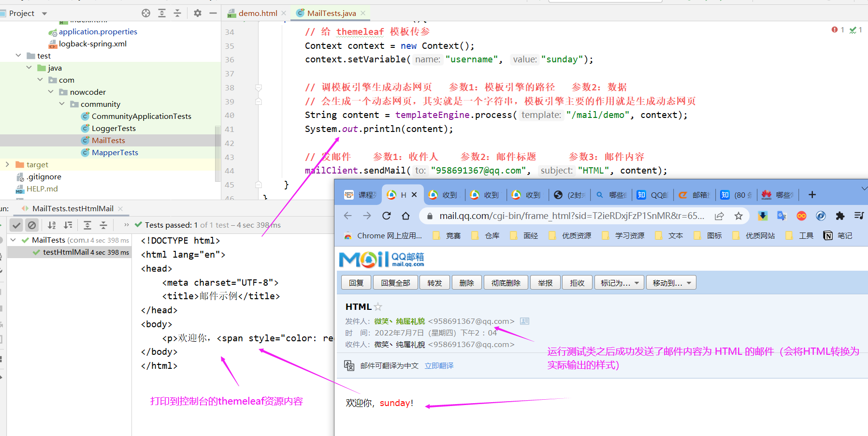The image size is (868, 436).
Task: Collapse MailTests node in test results
Action: coord(14,240)
